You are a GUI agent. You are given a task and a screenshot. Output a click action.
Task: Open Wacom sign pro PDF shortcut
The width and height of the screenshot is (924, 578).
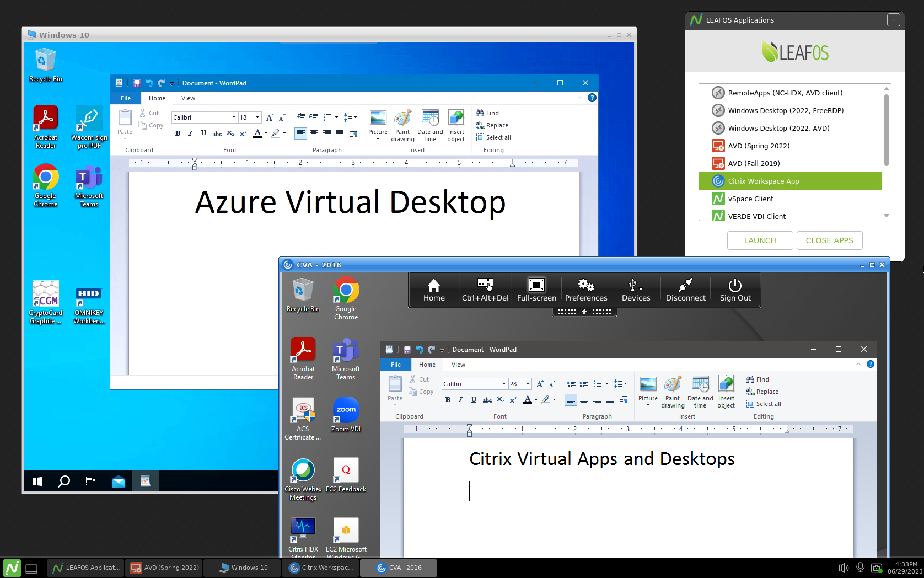pos(89,127)
